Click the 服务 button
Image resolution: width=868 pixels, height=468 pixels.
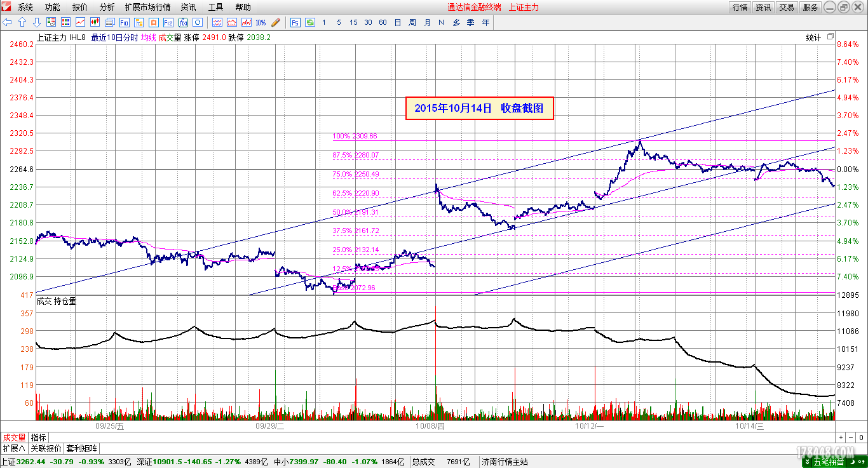coord(810,7)
